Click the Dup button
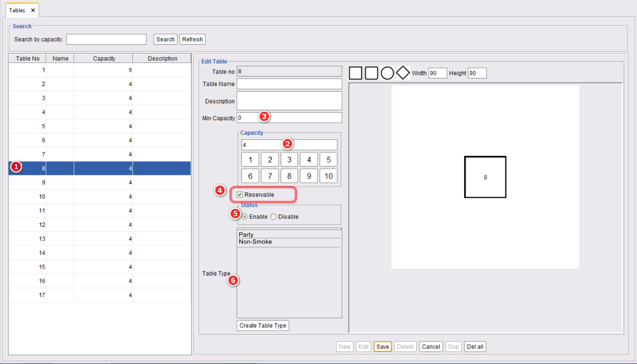 click(453, 346)
